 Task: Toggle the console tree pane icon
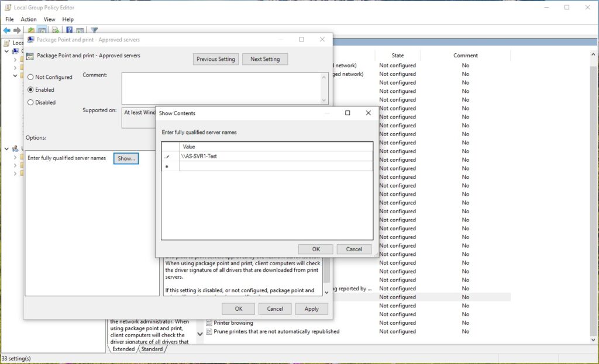coord(42,30)
